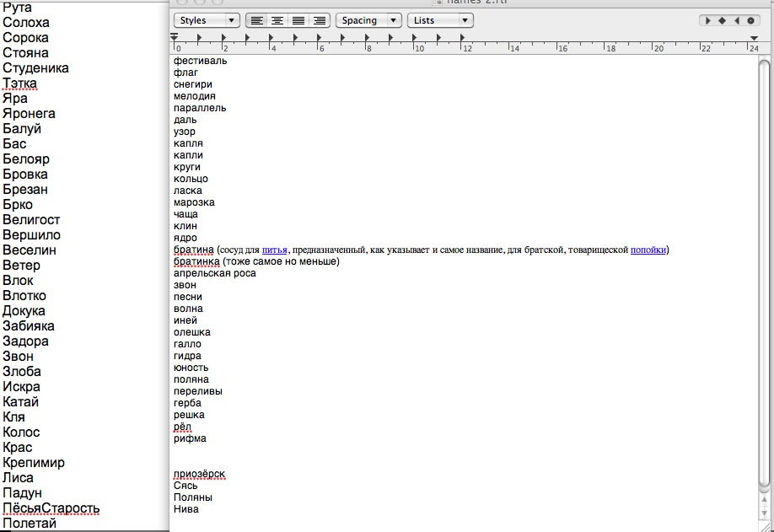Click the right margin marker on ruler
Screen dimensions: 774x532
(x=754, y=39)
